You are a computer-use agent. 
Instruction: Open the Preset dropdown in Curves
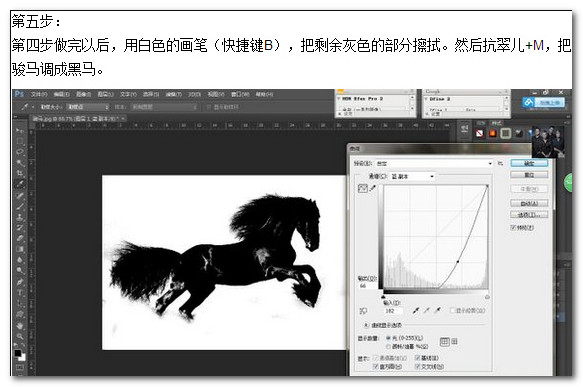pyautogui.click(x=434, y=163)
